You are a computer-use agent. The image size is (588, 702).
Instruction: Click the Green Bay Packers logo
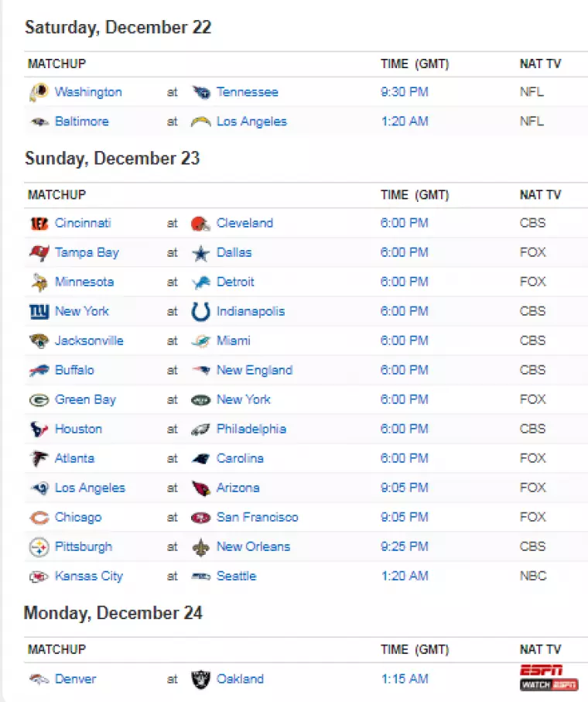39,400
